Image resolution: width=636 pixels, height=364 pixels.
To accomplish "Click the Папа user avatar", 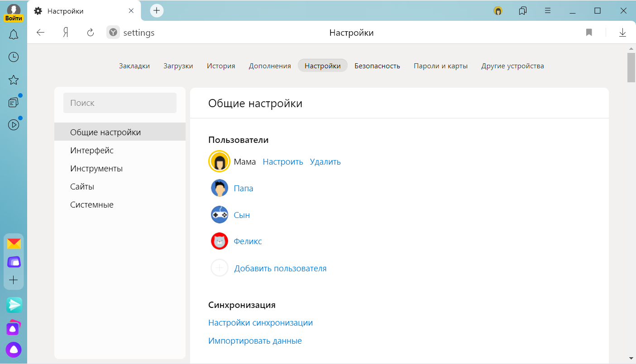I will (x=220, y=188).
